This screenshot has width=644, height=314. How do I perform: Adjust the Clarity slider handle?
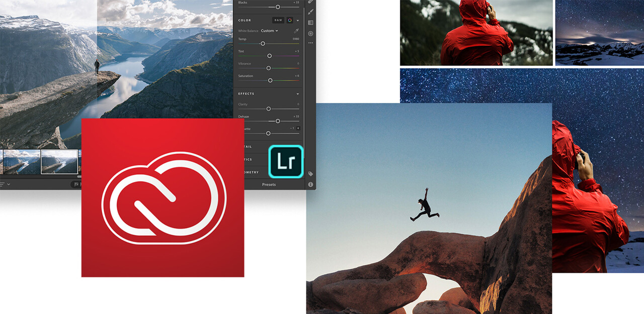pyautogui.click(x=269, y=109)
